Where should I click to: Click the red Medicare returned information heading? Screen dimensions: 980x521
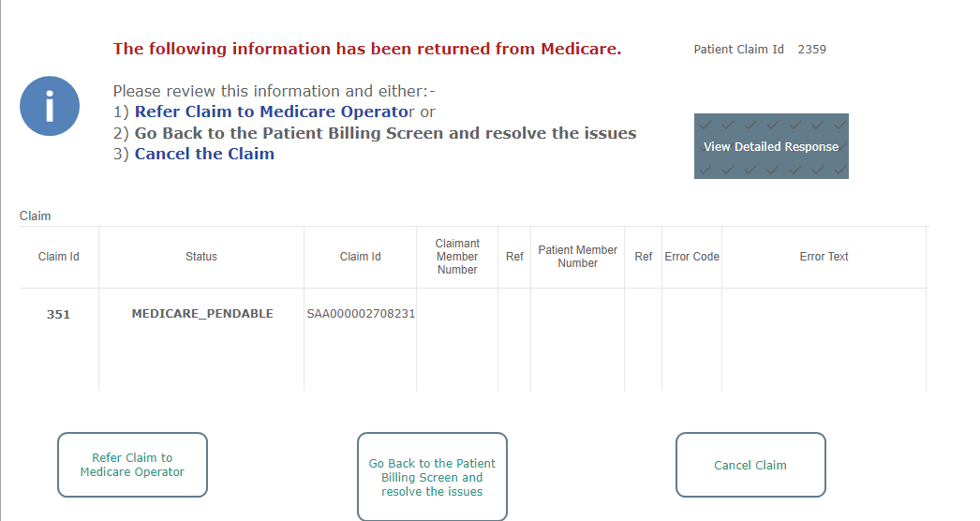point(367,49)
